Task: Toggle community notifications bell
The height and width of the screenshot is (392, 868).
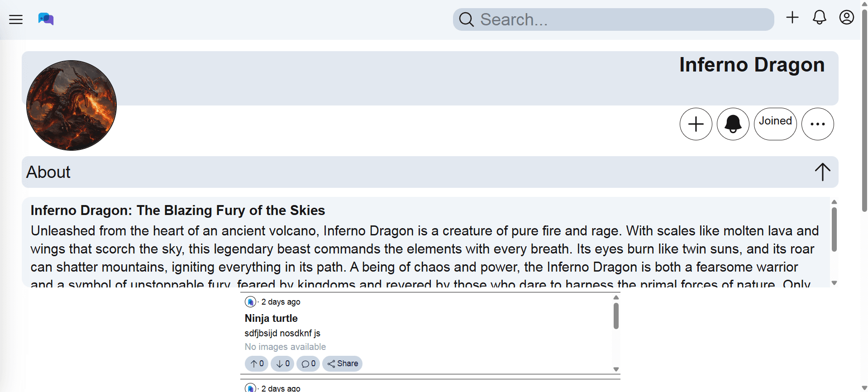Action: coord(733,124)
